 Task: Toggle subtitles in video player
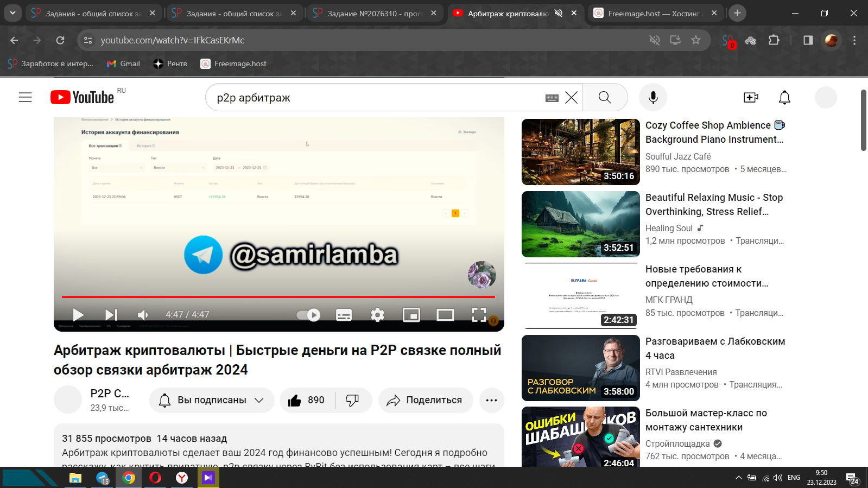click(x=344, y=315)
